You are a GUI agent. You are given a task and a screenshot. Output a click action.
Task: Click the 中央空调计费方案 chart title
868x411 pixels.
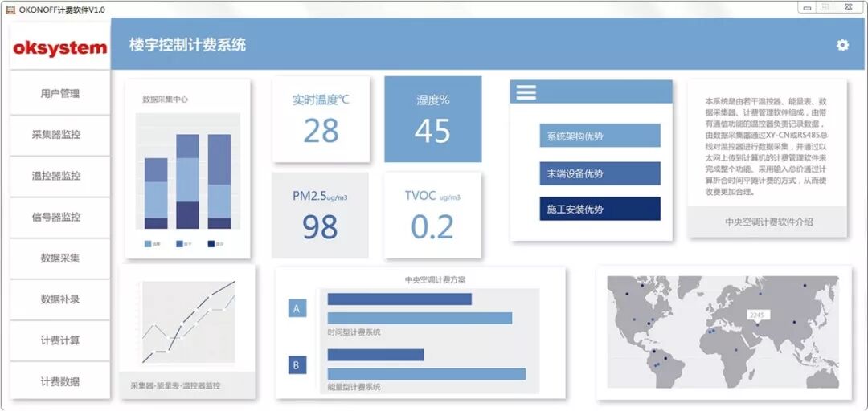(x=435, y=280)
